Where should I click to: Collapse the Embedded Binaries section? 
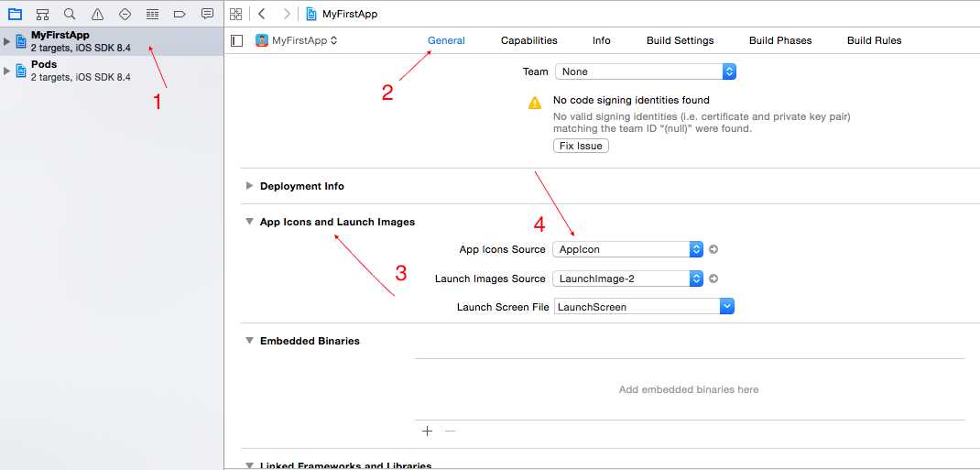pyautogui.click(x=249, y=341)
